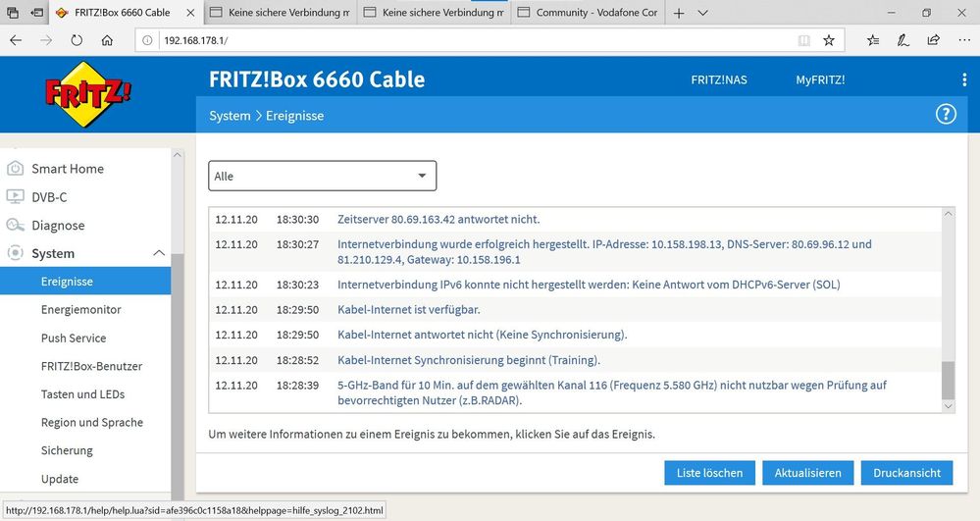Click the address bar URL field
This screenshot has height=521, width=980.
[x=475, y=40]
